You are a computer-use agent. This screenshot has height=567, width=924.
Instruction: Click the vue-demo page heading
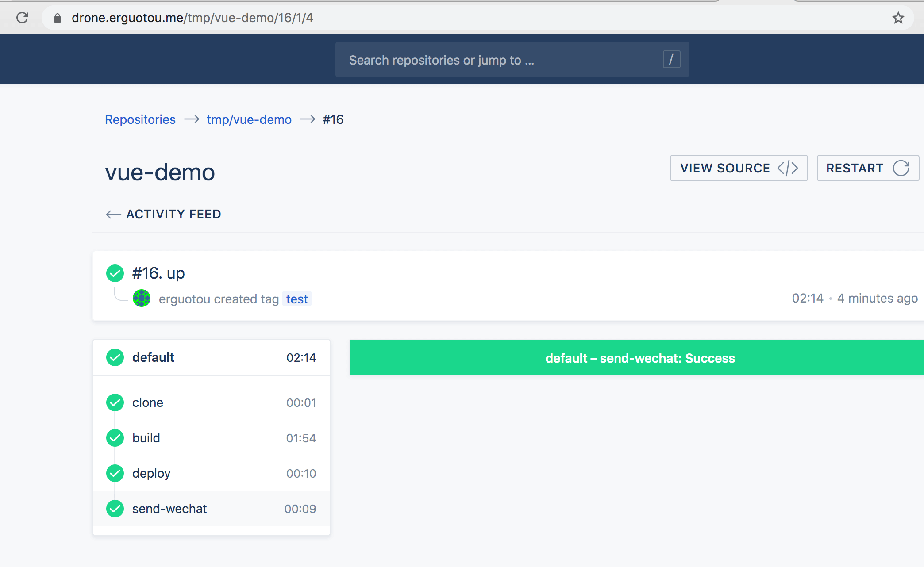[x=160, y=172]
